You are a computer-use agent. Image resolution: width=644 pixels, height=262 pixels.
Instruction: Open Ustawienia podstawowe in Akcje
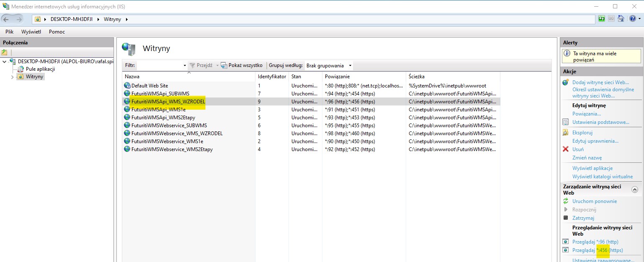(600, 122)
